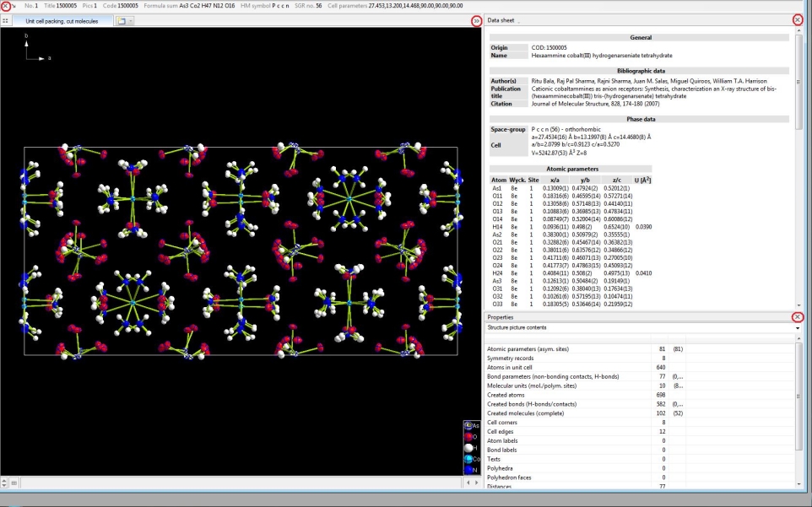Click the white H atom legend sphere
Screen dimensions: 812x507
469,447
